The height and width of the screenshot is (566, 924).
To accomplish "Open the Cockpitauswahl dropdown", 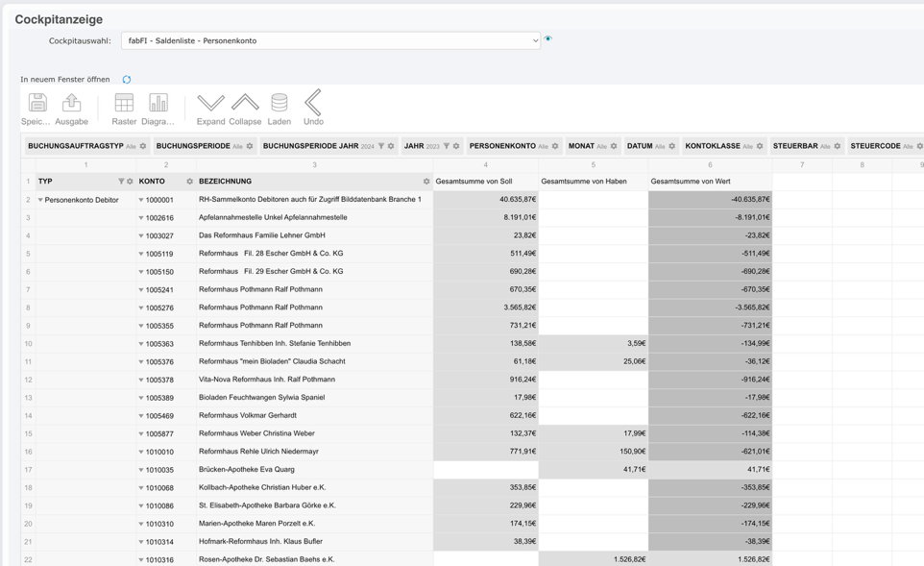I will 330,40.
